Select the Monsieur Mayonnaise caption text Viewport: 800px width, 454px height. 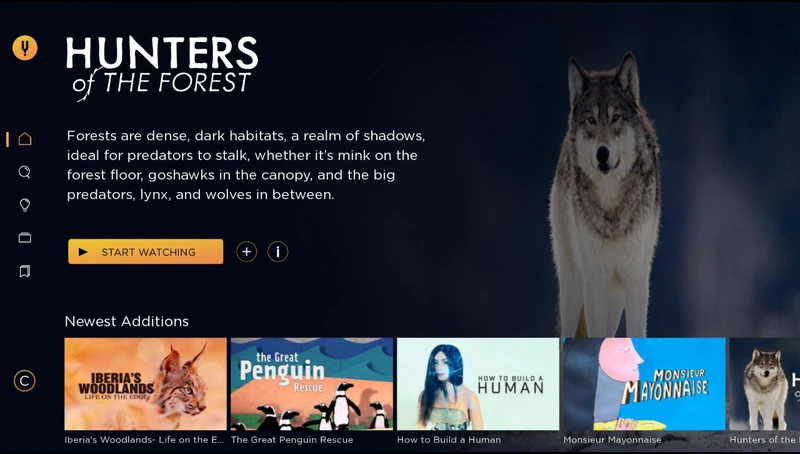(612, 440)
